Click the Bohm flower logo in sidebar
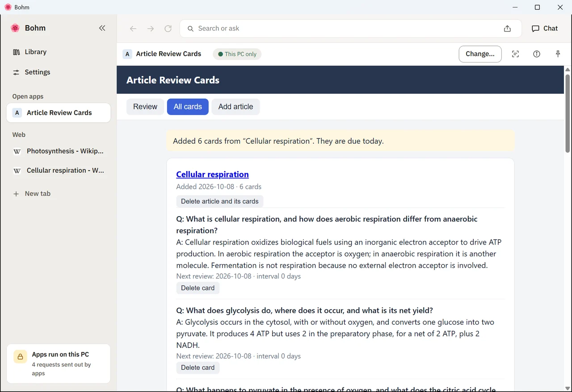The image size is (572, 392). pos(15,28)
